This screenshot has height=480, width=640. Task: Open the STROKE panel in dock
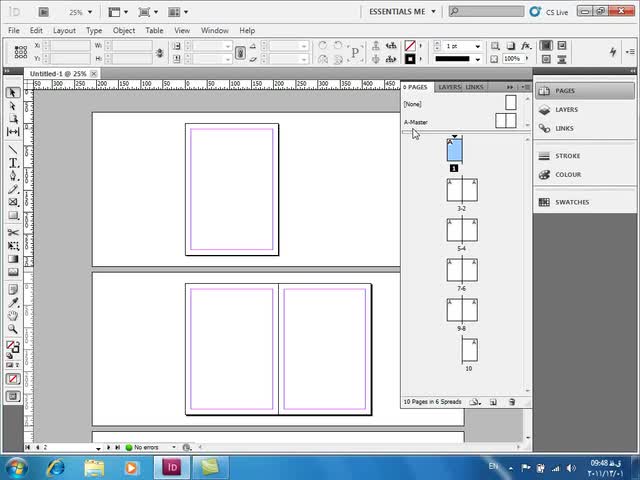(x=584, y=156)
